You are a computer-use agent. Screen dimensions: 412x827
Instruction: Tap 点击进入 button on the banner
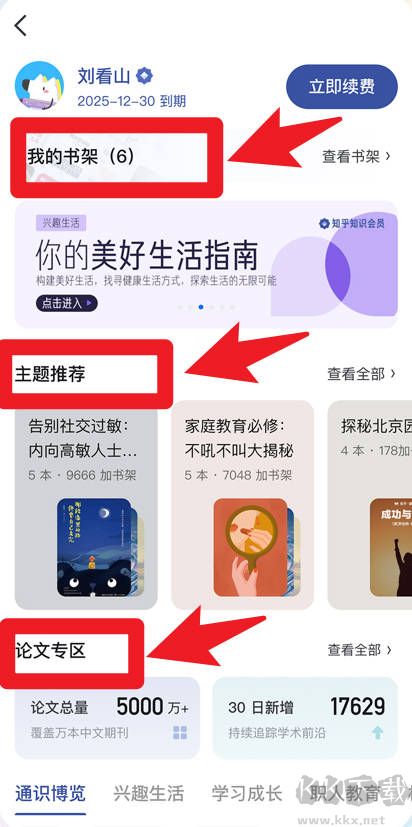(x=66, y=303)
